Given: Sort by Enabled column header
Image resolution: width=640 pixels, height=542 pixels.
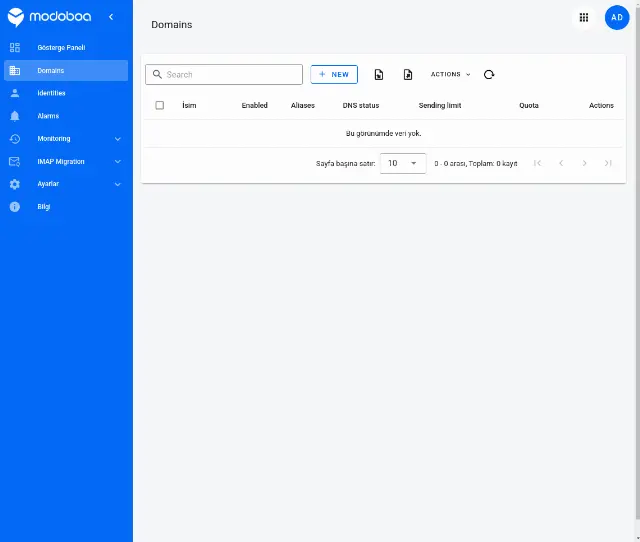Looking at the screenshot, I should 254,105.
